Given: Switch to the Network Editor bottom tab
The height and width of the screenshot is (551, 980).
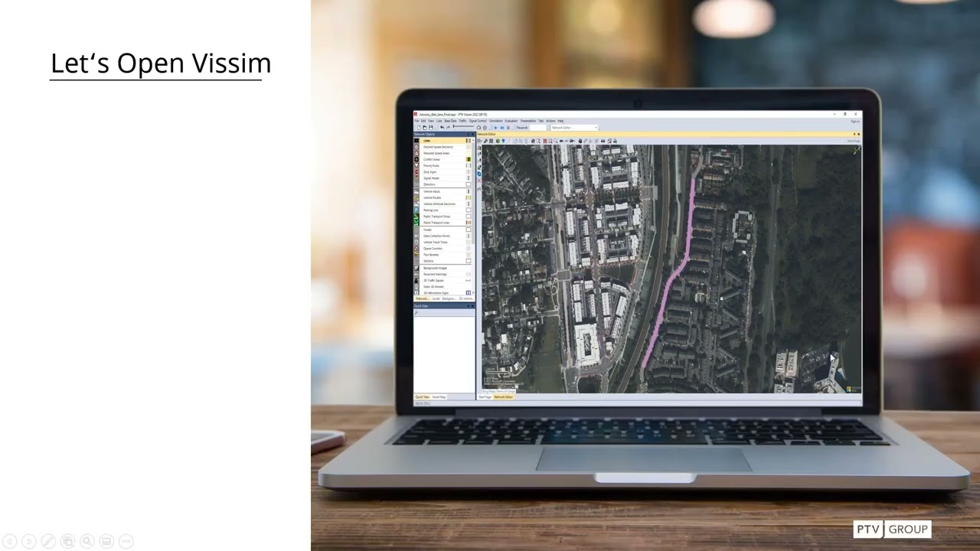Looking at the screenshot, I should [503, 397].
